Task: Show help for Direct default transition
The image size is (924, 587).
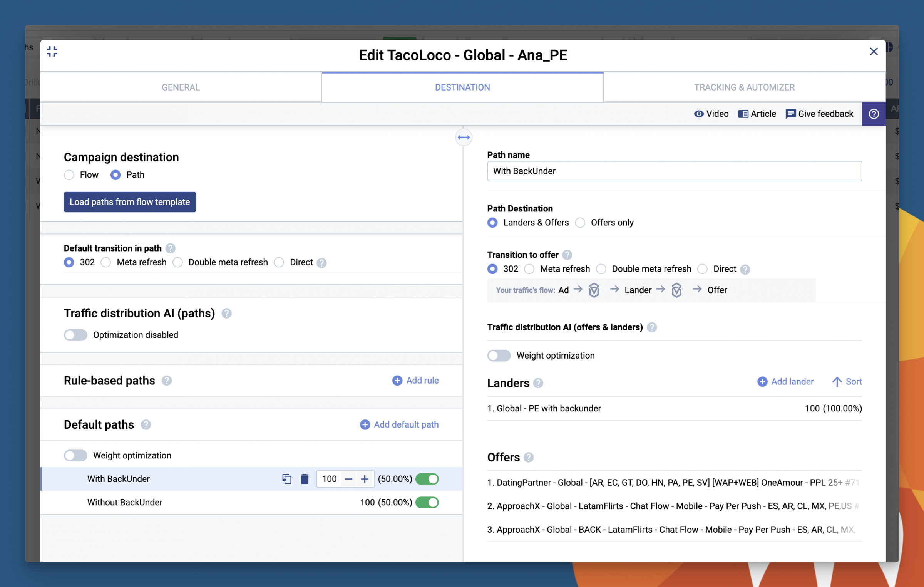Action: 321,263
